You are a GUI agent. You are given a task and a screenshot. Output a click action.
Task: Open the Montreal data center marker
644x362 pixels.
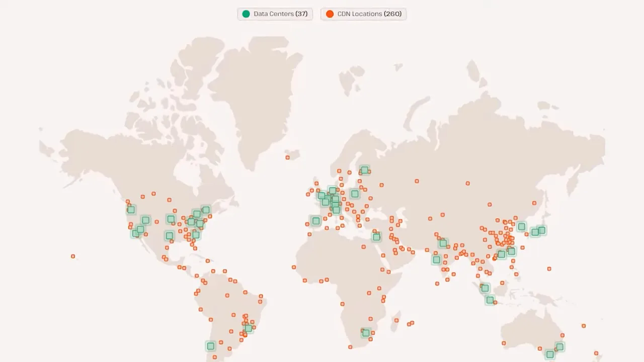206,210
